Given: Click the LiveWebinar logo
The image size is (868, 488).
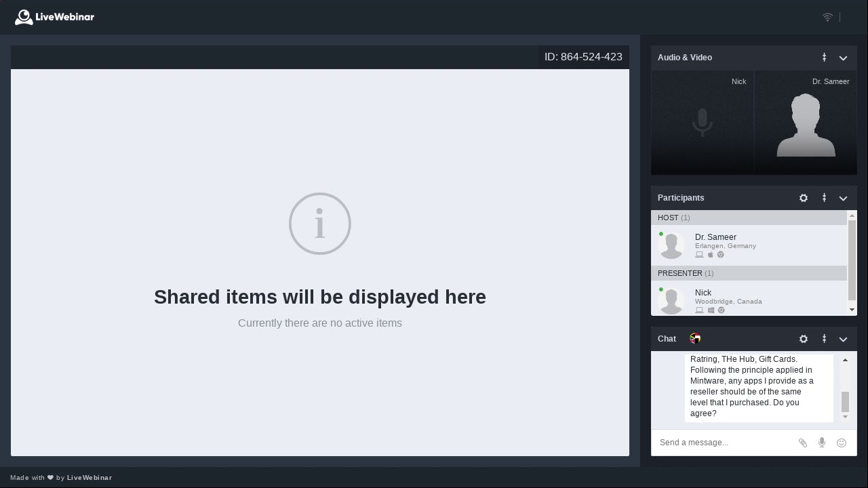Looking at the screenshot, I should coord(54,17).
